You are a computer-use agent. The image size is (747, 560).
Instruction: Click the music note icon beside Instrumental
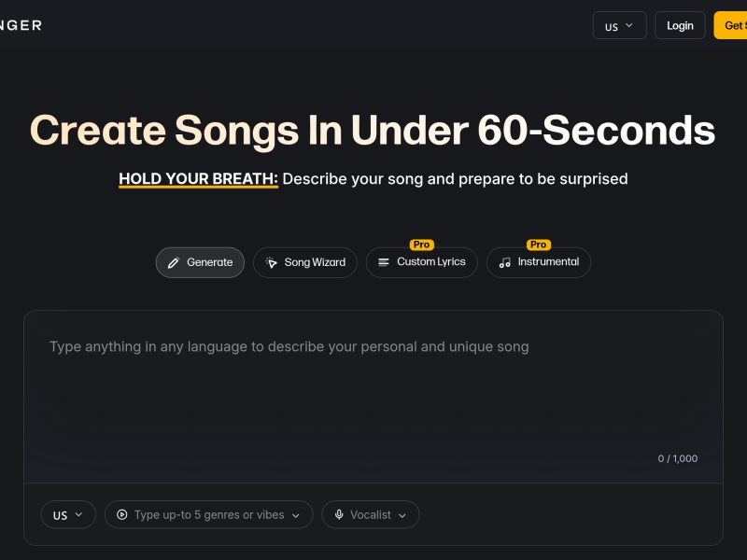[505, 263]
